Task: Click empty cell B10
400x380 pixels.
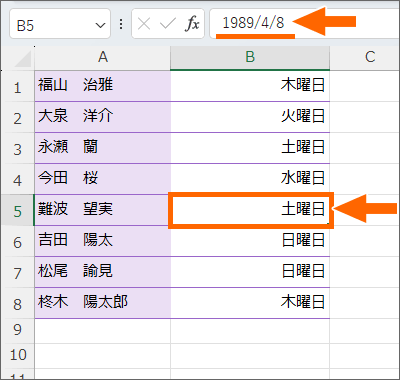Action: [250, 356]
